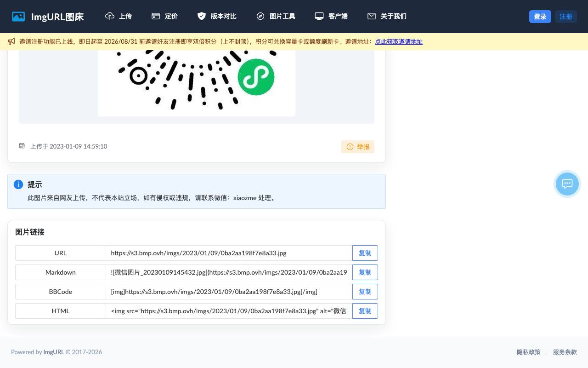
Task: Click the blue info icon beside 提示
Action: coord(18,184)
